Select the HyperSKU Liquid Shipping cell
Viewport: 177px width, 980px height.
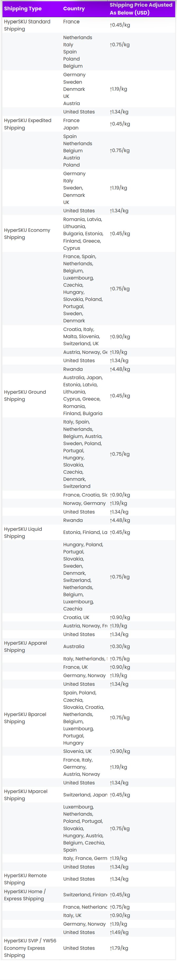(x=23, y=532)
